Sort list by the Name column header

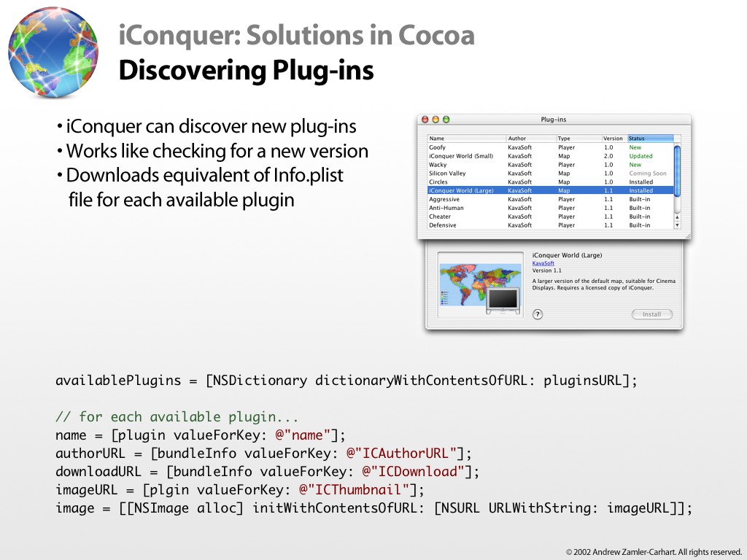coord(467,138)
